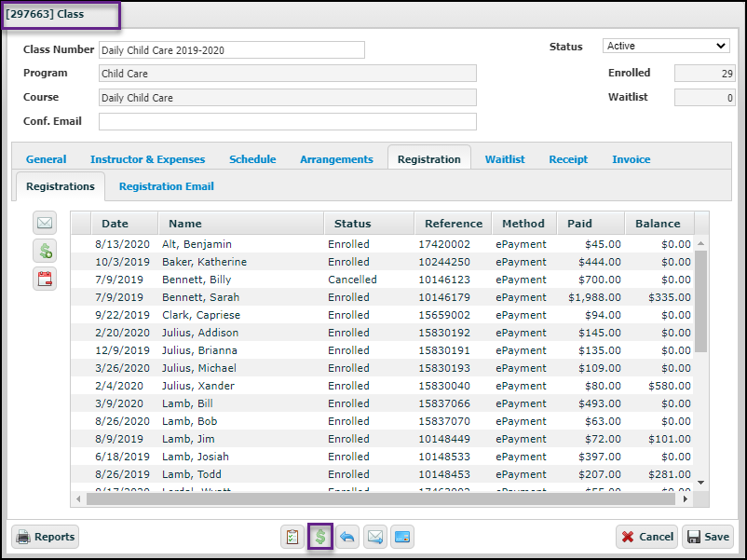
Task: Click the add payment dollar icon beside the list
Action: tap(45, 251)
